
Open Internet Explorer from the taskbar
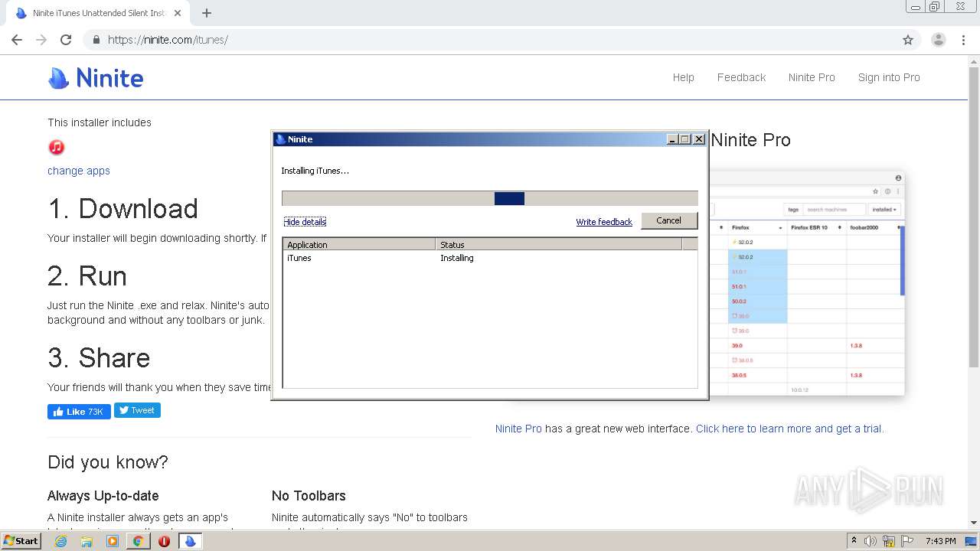click(60, 541)
